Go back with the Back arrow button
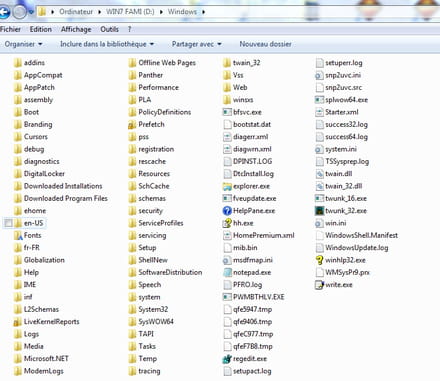This screenshot has width=440, height=381. (x=4, y=12)
